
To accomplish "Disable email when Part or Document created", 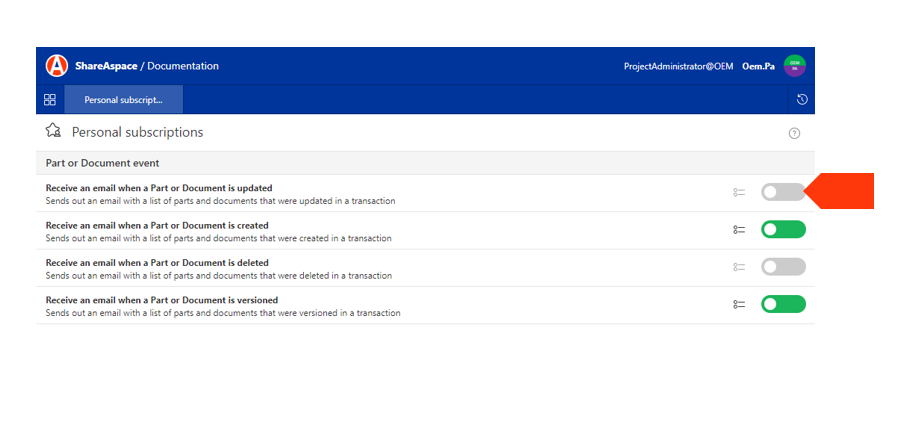I will coord(782,230).
